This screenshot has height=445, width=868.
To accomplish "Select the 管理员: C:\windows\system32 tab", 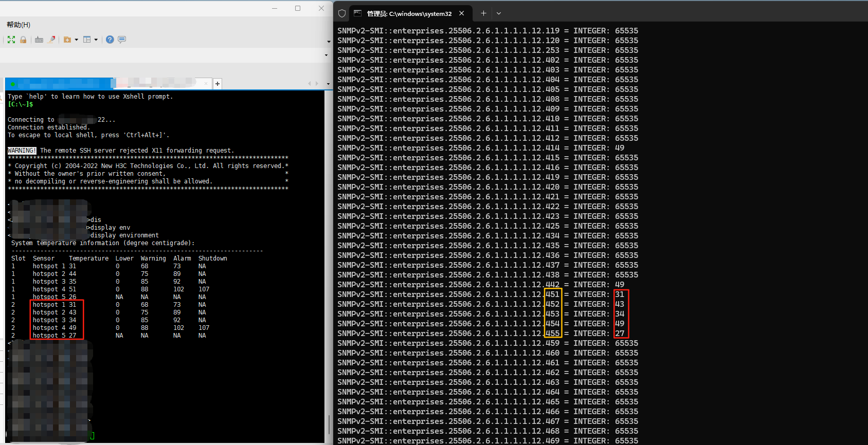I will [x=409, y=14].
